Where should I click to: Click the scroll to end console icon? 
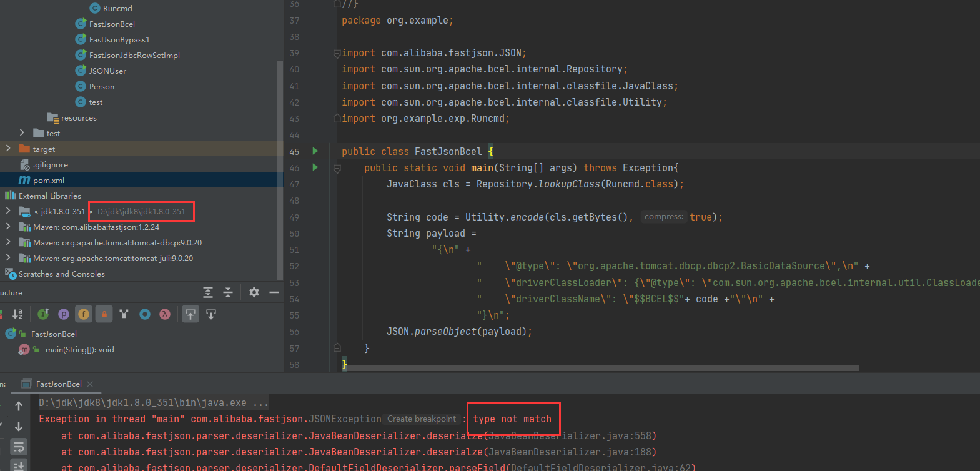pyautogui.click(x=19, y=465)
